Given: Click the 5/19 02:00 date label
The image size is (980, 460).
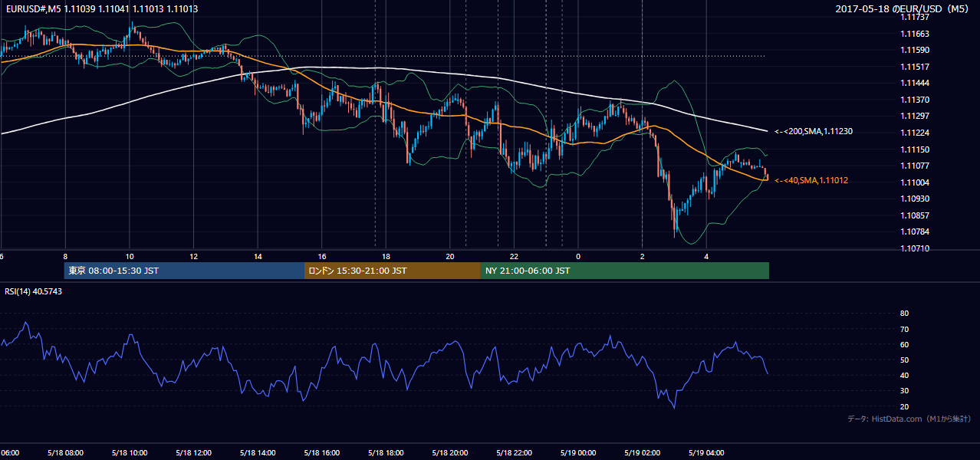Looking at the screenshot, I should pyautogui.click(x=643, y=452).
